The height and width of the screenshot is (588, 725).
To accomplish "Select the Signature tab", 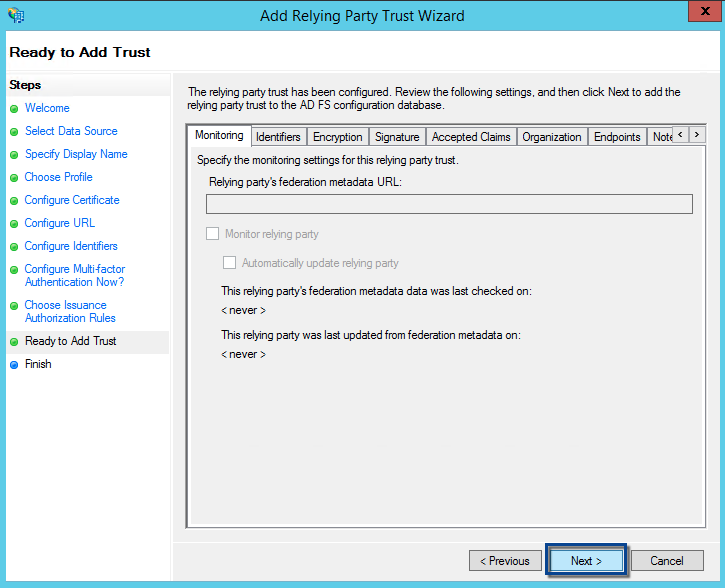I will click(x=397, y=137).
